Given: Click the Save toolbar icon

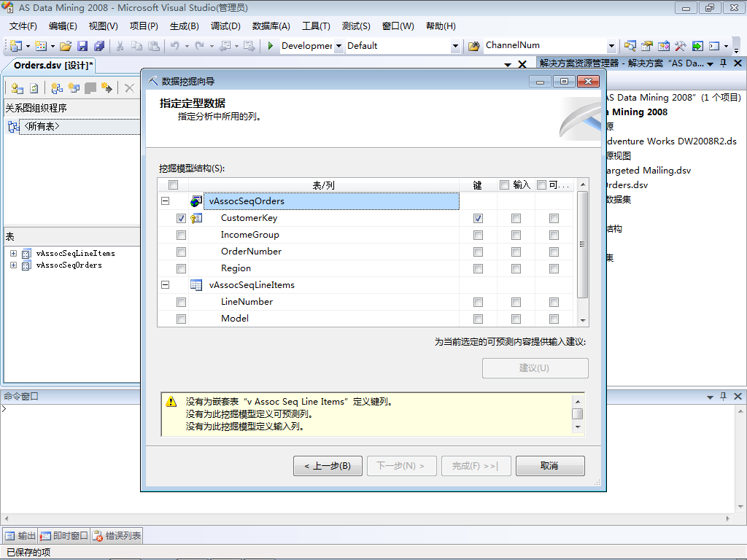Looking at the screenshot, I should [82, 46].
